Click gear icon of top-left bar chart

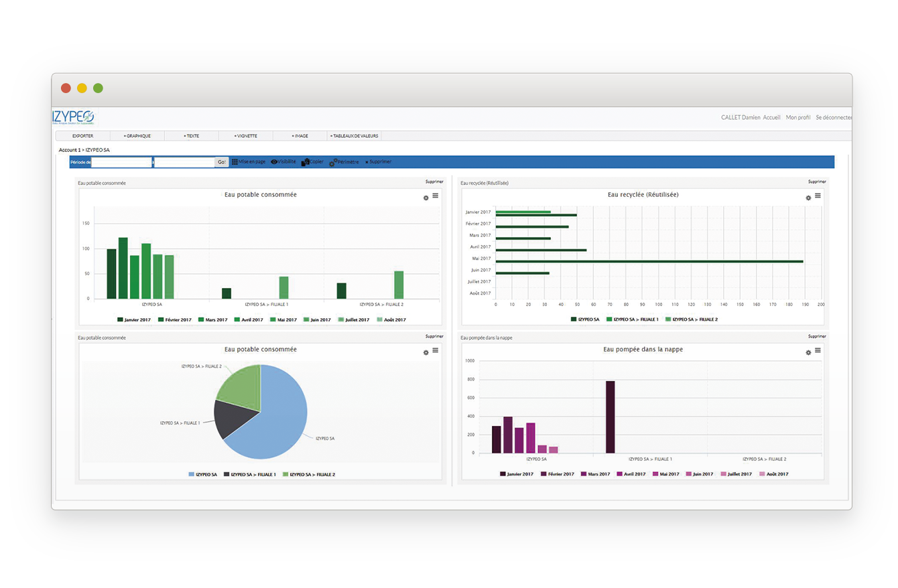tap(426, 198)
